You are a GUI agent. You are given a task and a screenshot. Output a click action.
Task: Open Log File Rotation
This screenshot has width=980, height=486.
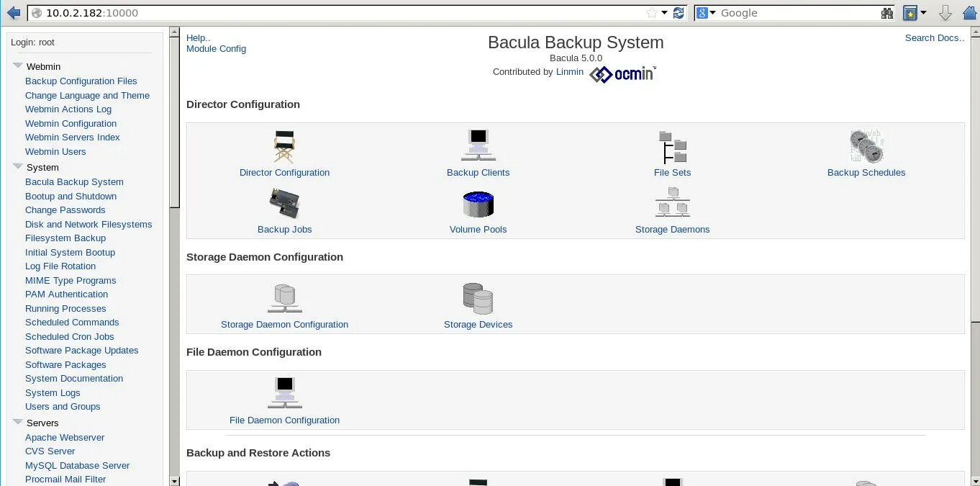60,266
